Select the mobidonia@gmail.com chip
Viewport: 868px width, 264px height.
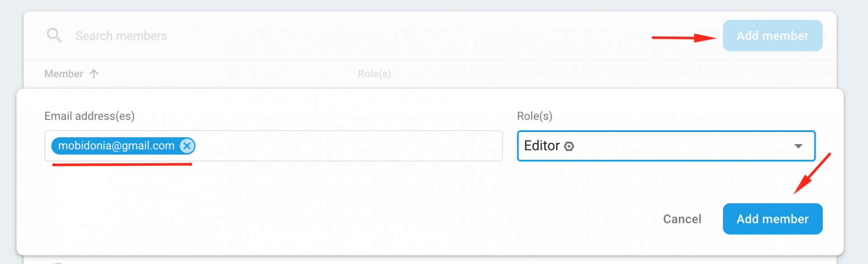[116, 146]
